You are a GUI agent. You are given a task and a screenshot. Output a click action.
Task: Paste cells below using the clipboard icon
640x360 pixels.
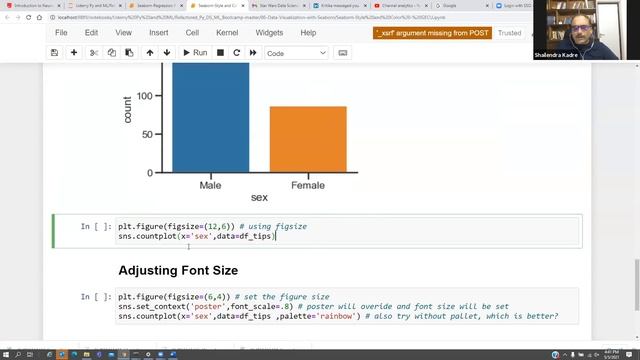pyautogui.click(x=129, y=53)
